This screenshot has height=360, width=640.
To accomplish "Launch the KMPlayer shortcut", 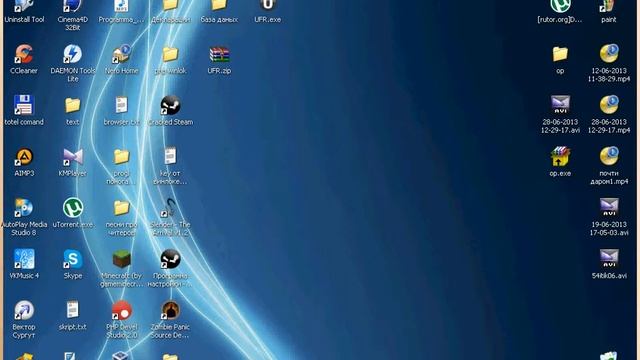I will tap(73, 157).
